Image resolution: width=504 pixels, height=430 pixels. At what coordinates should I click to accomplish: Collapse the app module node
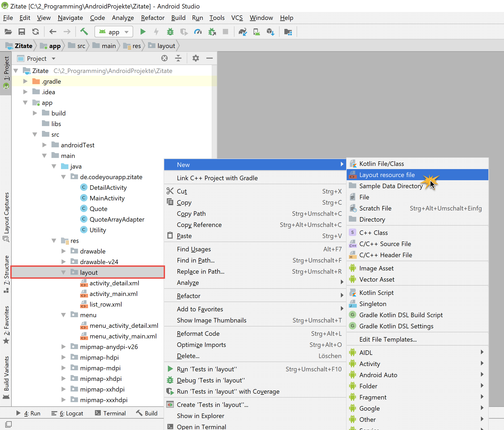25,102
